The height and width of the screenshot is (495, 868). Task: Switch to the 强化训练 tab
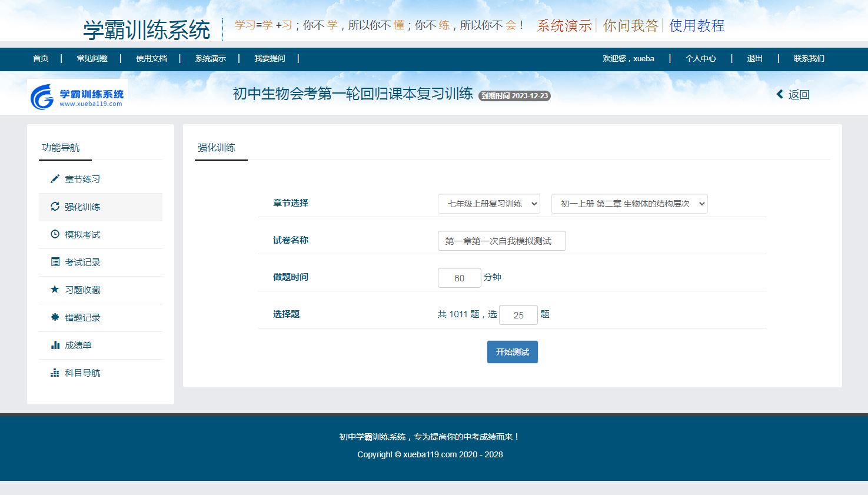pyautogui.click(x=221, y=147)
